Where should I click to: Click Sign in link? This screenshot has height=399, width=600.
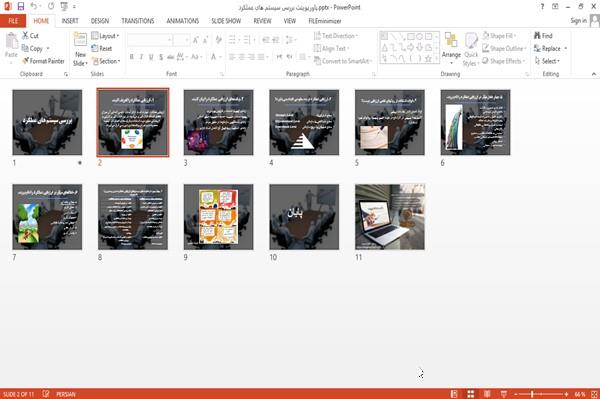coord(578,21)
